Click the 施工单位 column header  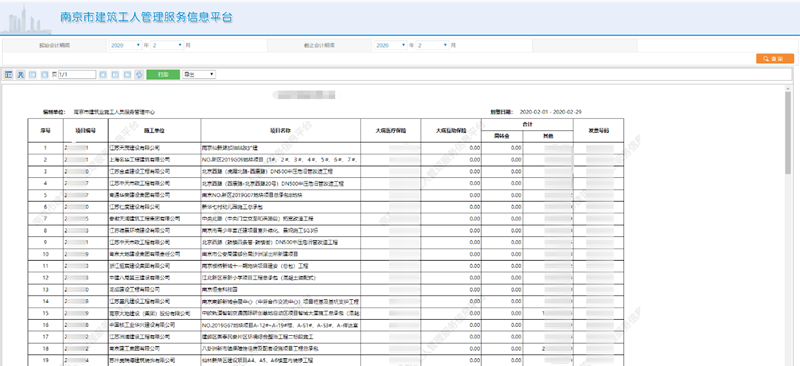point(155,131)
